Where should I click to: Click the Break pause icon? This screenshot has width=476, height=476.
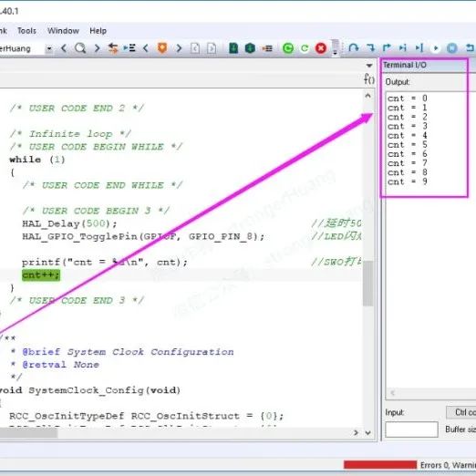tap(452, 48)
